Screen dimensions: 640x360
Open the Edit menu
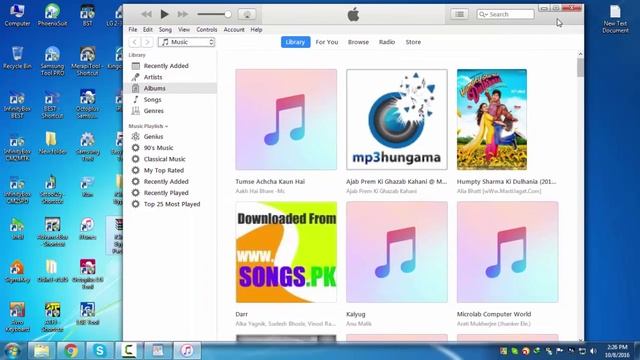point(148,30)
